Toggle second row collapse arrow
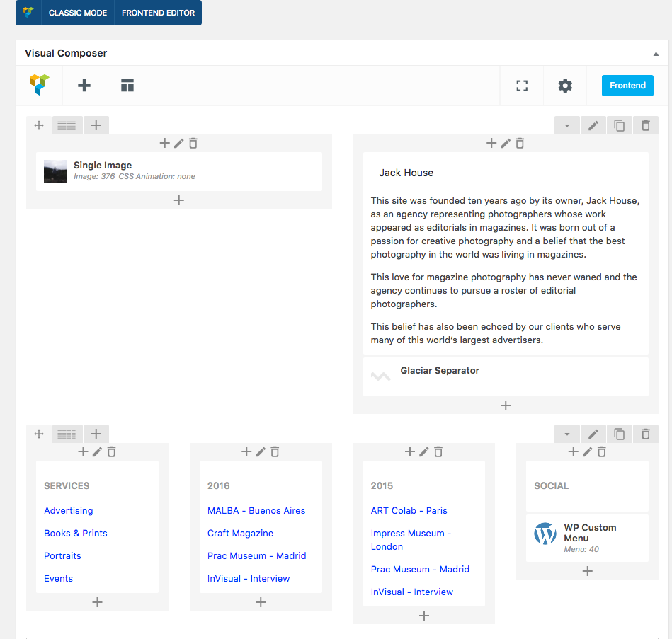Image resolution: width=672 pixels, height=639 pixels. point(567,434)
